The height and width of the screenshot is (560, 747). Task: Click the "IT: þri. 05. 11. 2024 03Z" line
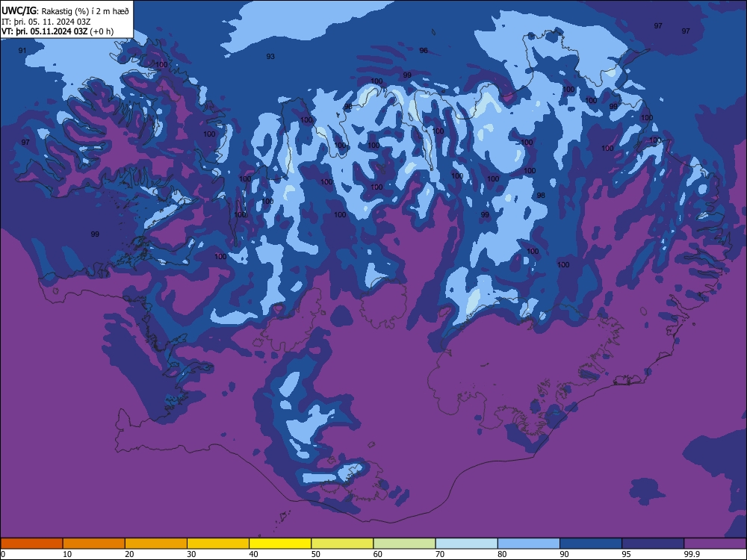point(46,22)
